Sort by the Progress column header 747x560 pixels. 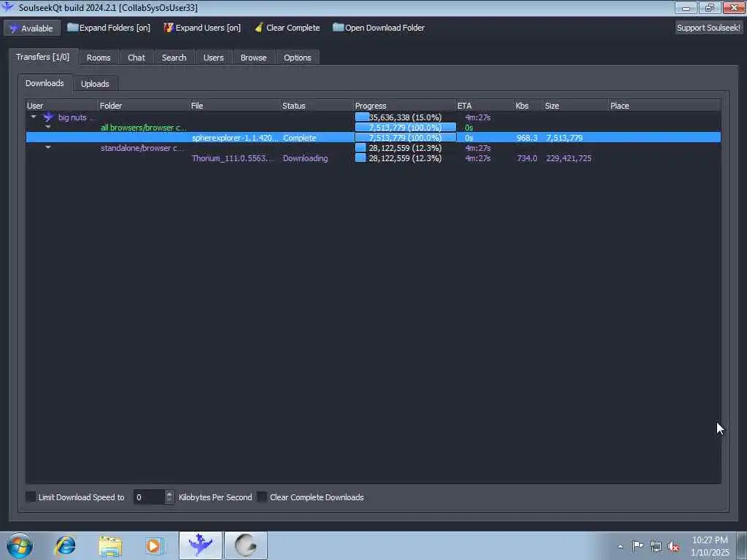pos(404,106)
